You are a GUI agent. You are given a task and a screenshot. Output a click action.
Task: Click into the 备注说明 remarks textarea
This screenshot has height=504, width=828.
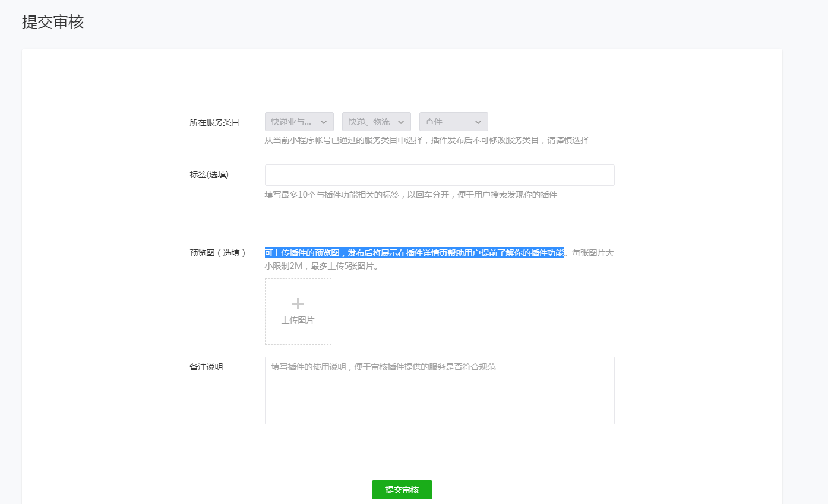(x=440, y=391)
